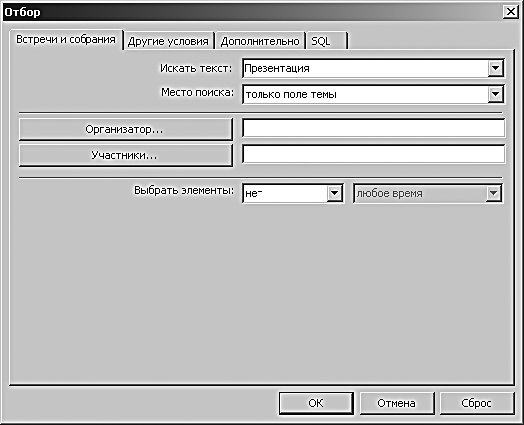Switch to the Встречи и собрания tab
524x425 pixels.
(x=66, y=39)
